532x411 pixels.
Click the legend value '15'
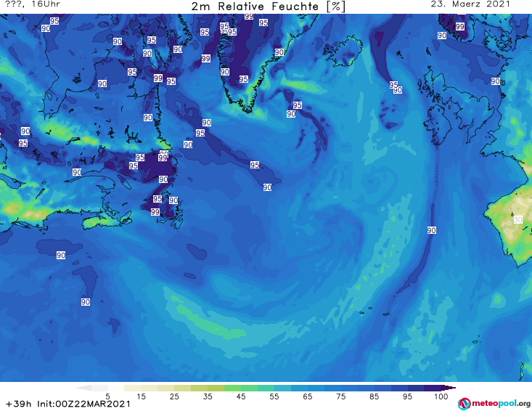click(141, 396)
